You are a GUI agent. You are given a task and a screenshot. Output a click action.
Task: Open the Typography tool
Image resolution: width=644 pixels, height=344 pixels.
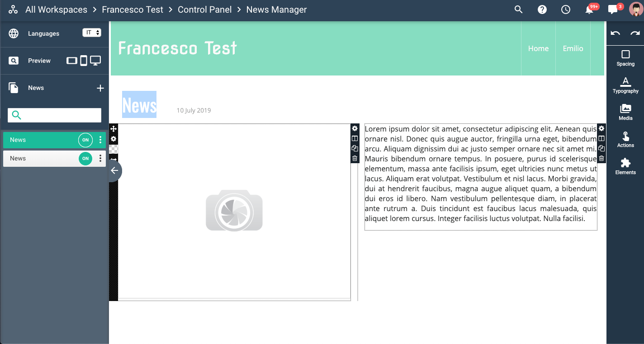pos(625,85)
